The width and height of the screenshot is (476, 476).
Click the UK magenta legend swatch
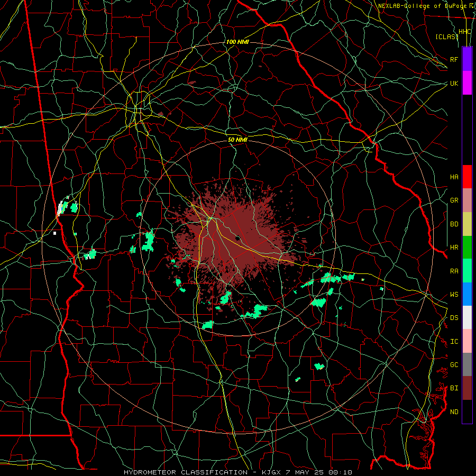[x=467, y=83]
